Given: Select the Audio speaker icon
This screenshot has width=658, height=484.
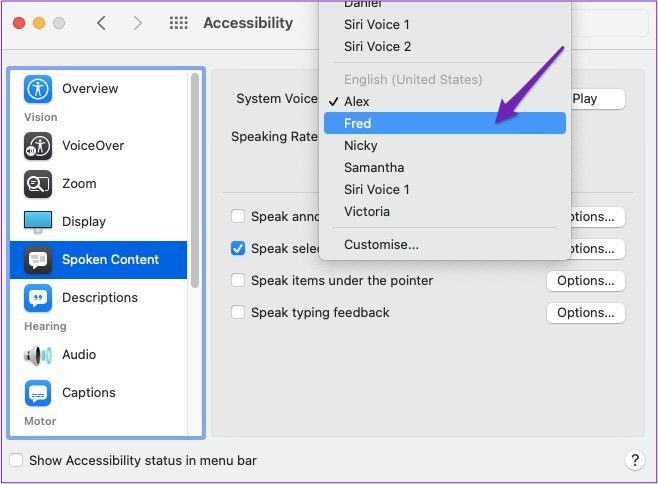Looking at the screenshot, I should 38,356.
